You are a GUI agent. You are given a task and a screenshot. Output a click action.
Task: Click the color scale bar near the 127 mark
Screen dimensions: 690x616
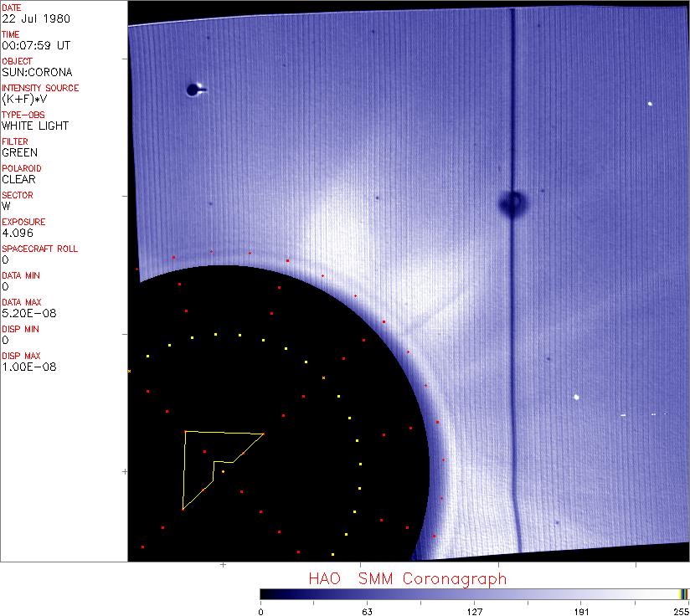[x=474, y=594]
